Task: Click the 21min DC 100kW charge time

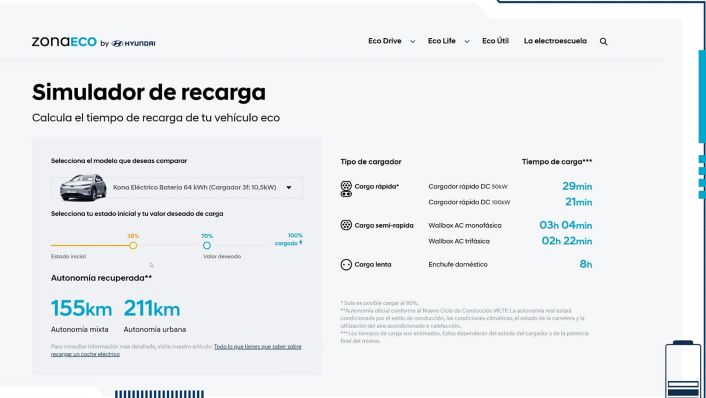Action: click(x=579, y=202)
